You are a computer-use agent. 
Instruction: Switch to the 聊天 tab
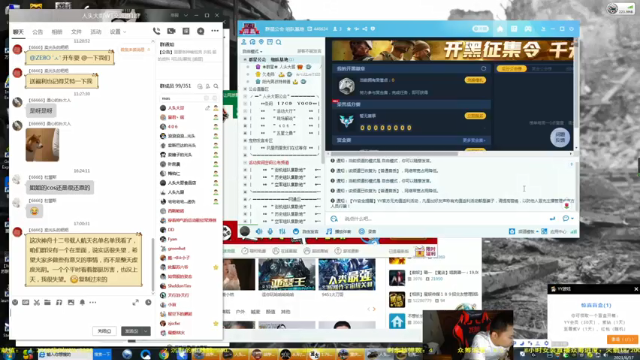point(18,31)
